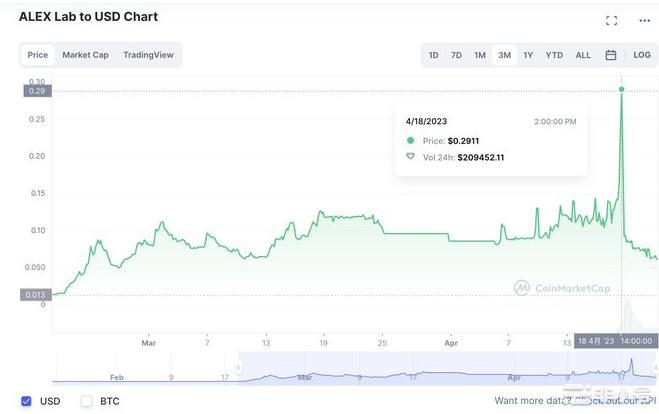
Task: Toggle the LOG scale button
Action: click(642, 55)
